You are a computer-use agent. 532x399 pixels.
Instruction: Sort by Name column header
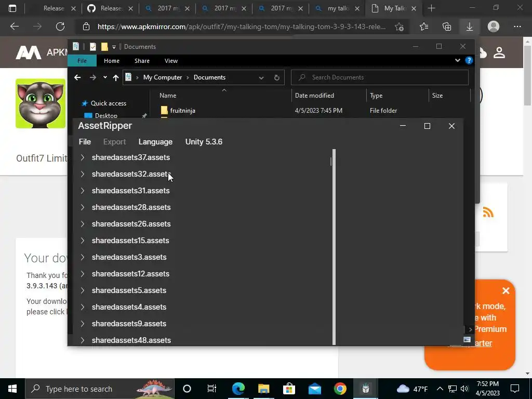pos(168,96)
